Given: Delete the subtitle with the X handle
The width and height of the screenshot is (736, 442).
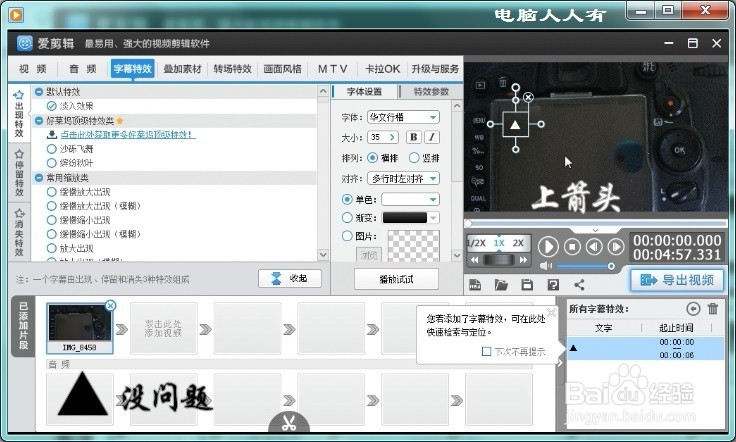Looking at the screenshot, I should point(528,97).
